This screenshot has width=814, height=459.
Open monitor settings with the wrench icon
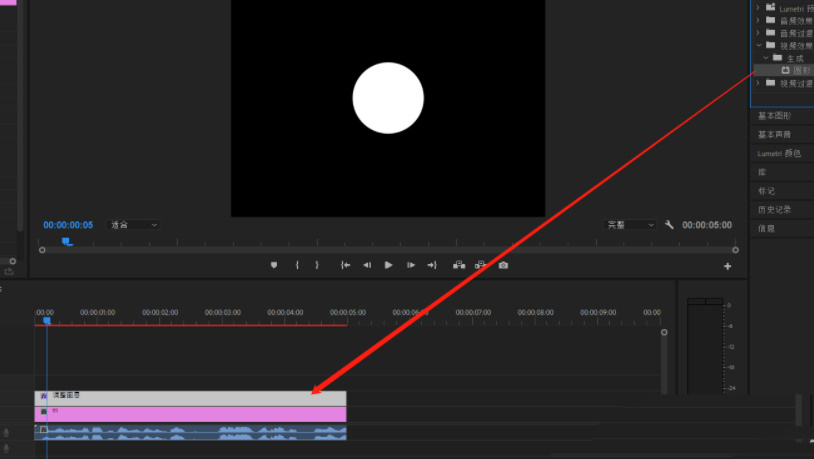(x=669, y=225)
